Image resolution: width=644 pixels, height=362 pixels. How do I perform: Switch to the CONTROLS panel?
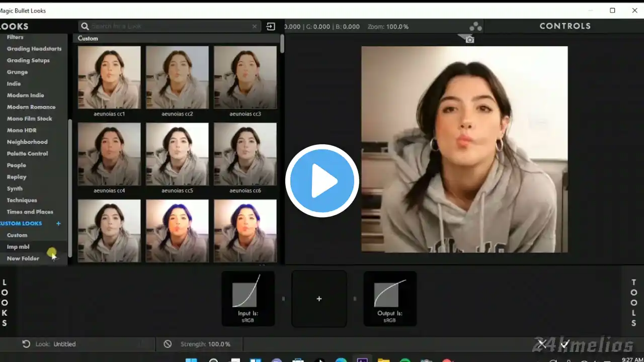(565, 26)
